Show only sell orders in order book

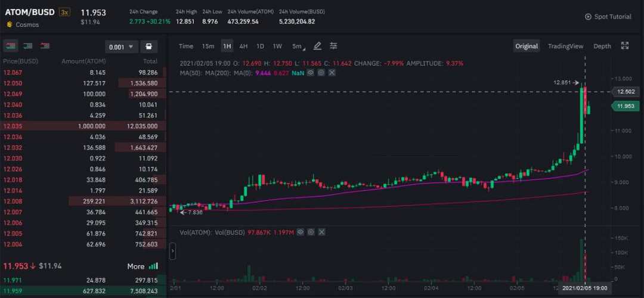pyautogui.click(x=45, y=46)
